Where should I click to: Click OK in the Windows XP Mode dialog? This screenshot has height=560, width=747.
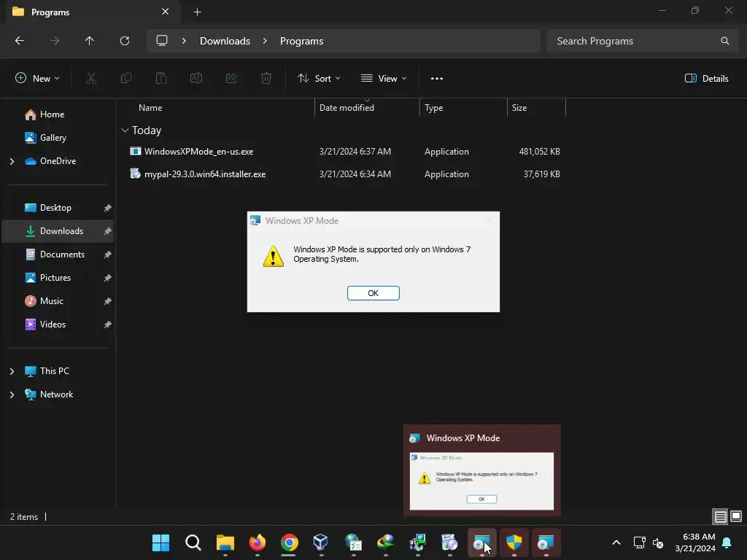click(x=373, y=293)
